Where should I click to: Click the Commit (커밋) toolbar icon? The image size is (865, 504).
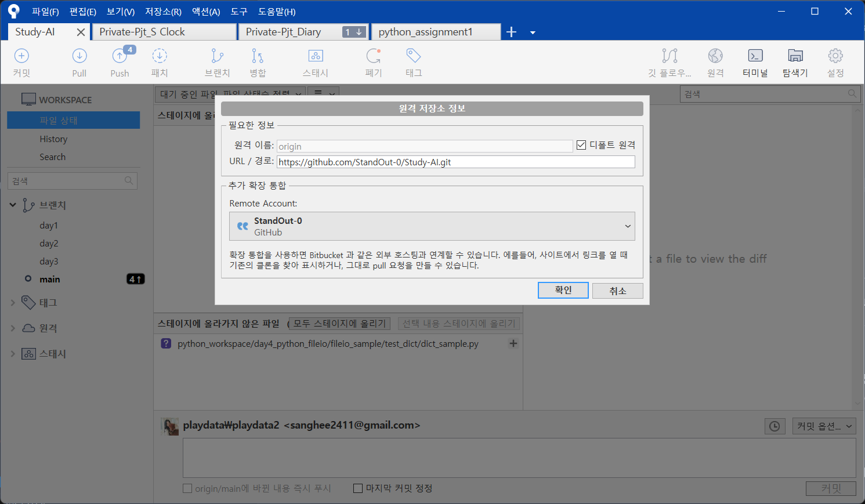[21, 62]
